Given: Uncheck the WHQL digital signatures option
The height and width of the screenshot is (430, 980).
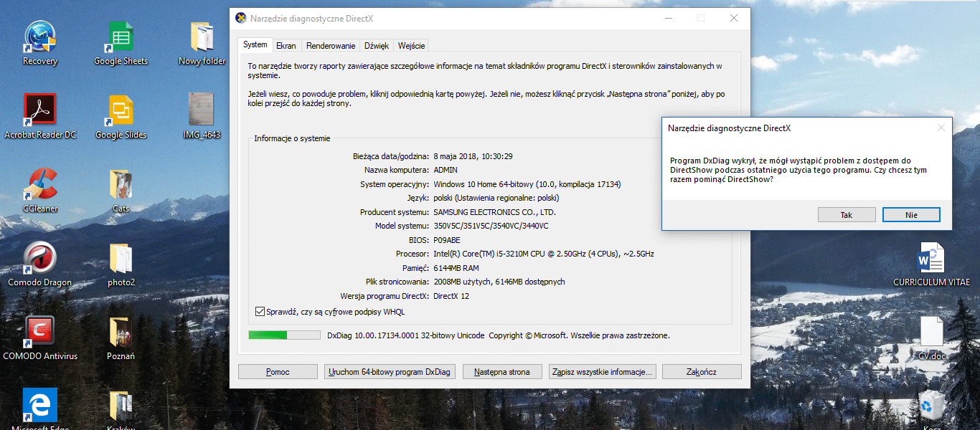Looking at the screenshot, I should [x=260, y=311].
